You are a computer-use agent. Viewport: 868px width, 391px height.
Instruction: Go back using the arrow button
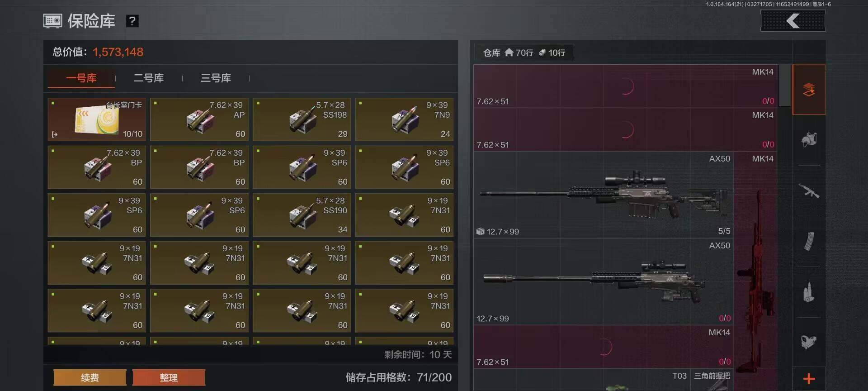(x=793, y=21)
